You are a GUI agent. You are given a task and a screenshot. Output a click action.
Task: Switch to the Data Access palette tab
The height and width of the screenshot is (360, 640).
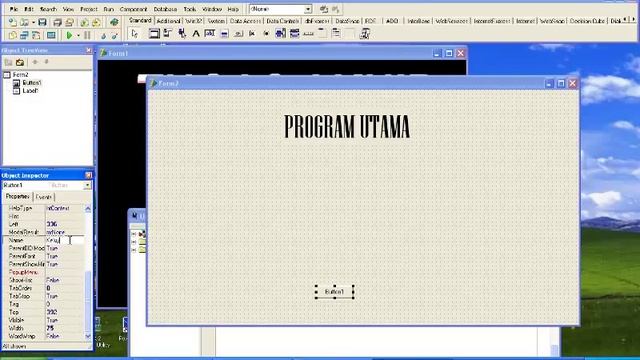(245, 21)
